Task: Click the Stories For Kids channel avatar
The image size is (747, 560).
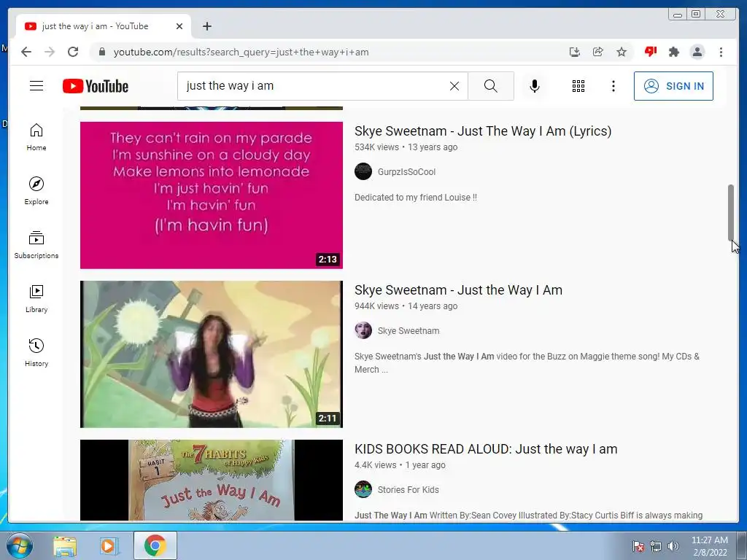Action: 363,489
